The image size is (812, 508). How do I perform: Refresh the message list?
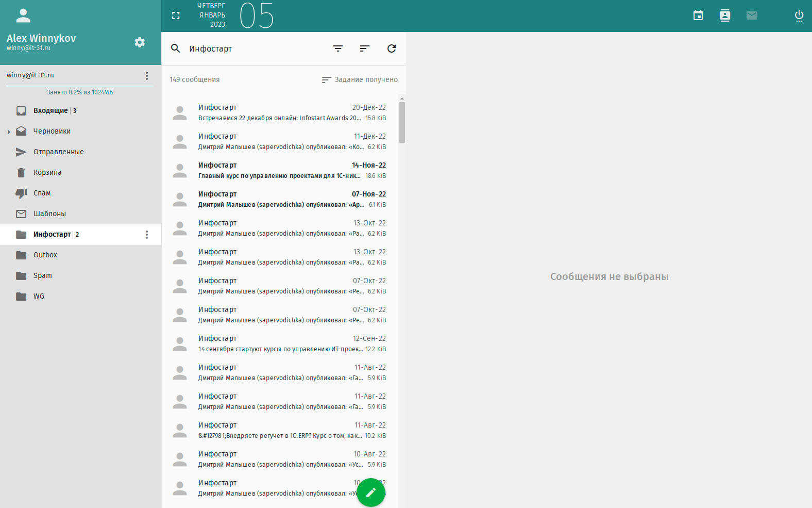pos(392,48)
